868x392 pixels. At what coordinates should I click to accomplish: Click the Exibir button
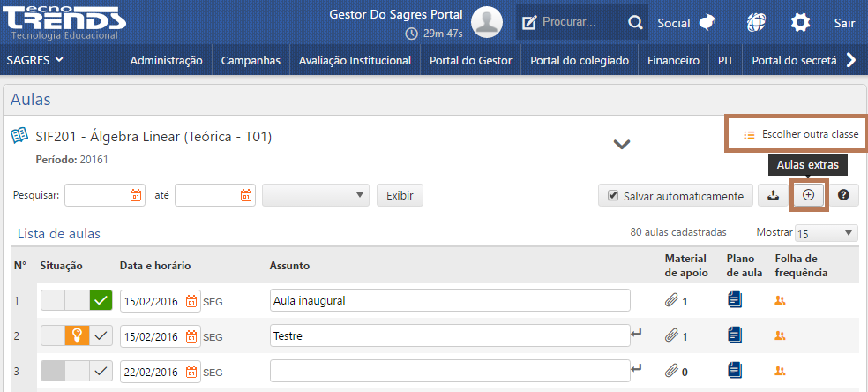(x=400, y=195)
